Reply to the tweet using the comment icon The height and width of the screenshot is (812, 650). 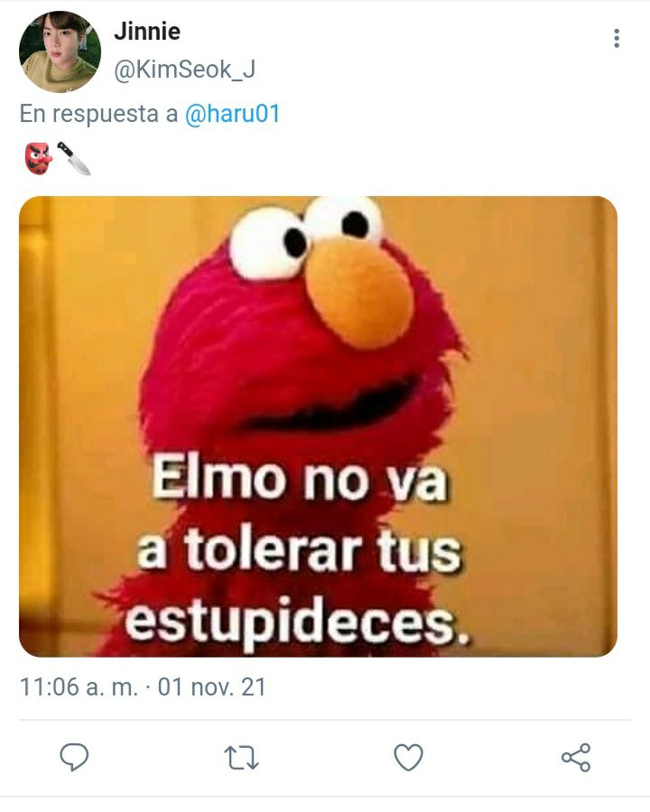tap(75, 757)
